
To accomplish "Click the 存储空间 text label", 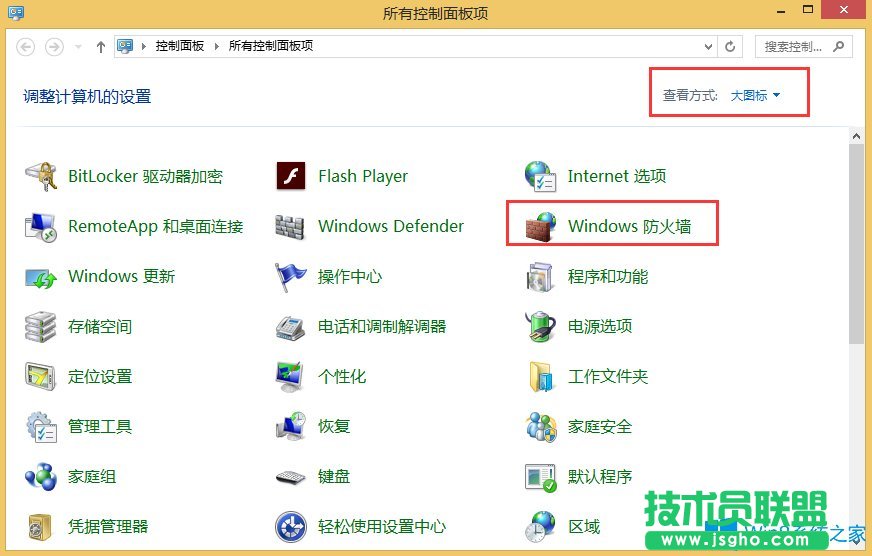I will (x=100, y=326).
